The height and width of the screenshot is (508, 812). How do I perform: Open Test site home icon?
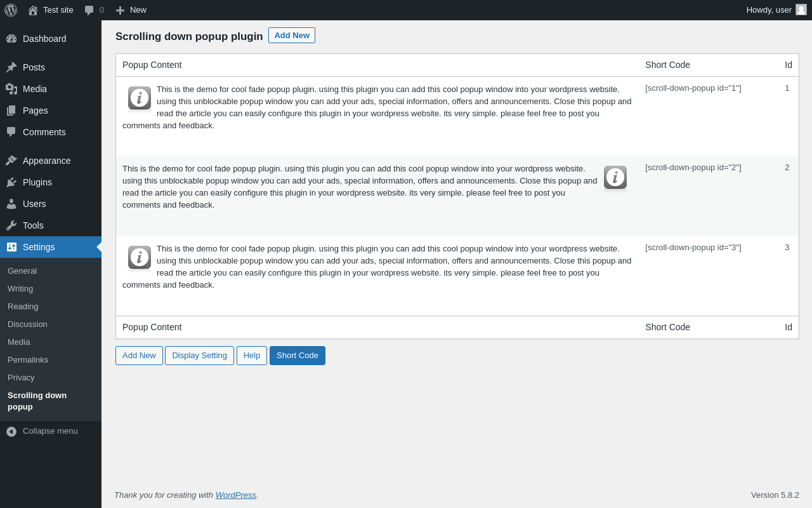(x=33, y=10)
